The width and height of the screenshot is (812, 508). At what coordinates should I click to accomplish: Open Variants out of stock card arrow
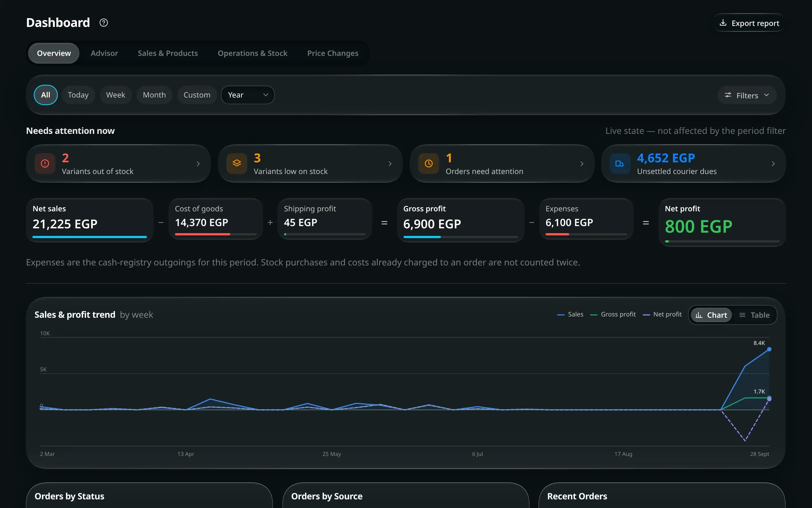[198, 164]
